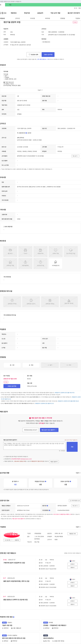Go to the 고용24 home logo
The image size is (81, 644).
3,13
